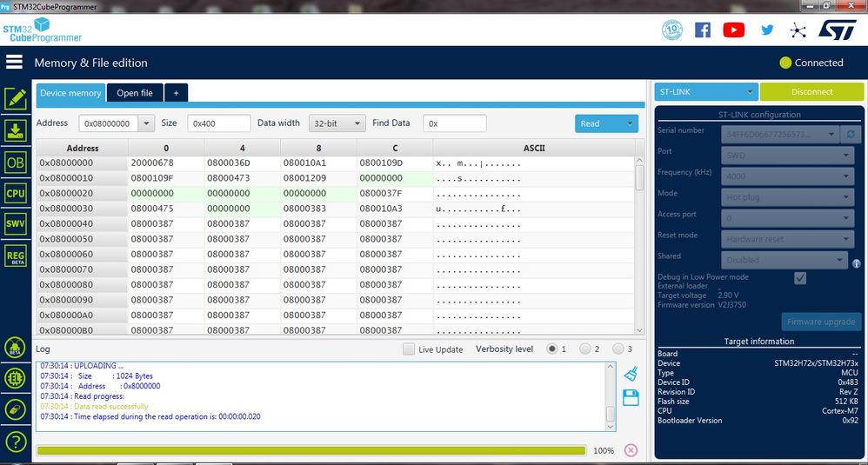The height and width of the screenshot is (465, 868).
Task: Click the Size input field 0x400
Action: (219, 123)
